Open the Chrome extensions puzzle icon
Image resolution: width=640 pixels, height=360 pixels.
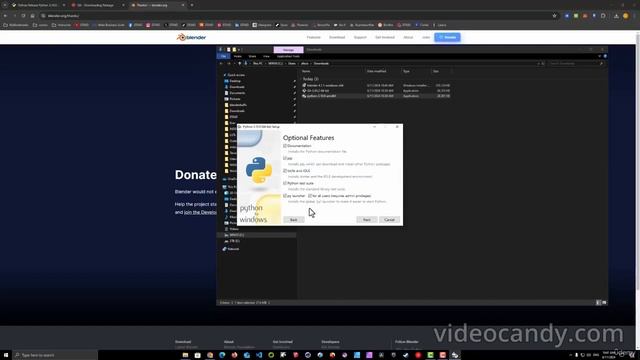click(x=603, y=16)
